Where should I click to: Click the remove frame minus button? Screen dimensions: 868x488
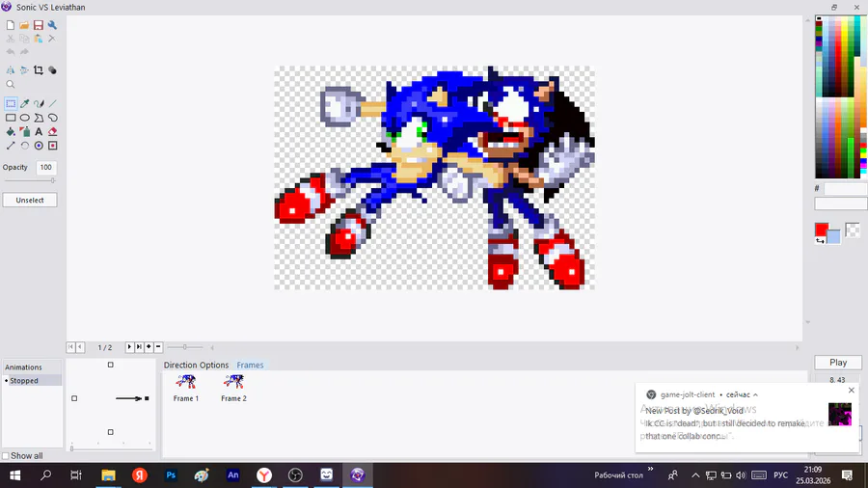158,347
